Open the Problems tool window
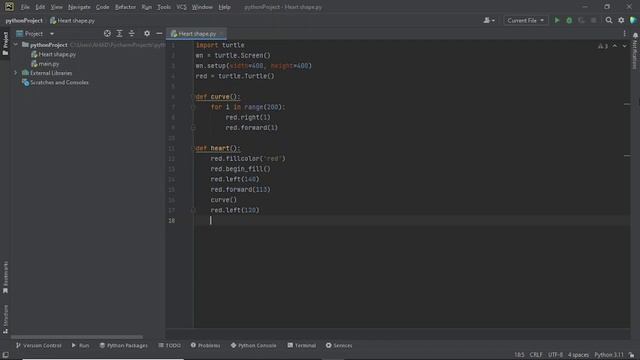This screenshot has height=360, width=640. coord(205,345)
